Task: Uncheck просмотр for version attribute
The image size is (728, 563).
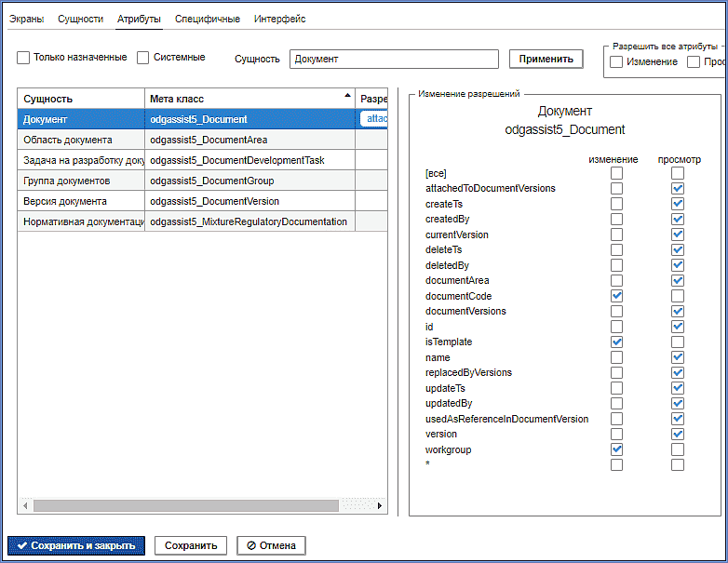Action: [x=678, y=434]
